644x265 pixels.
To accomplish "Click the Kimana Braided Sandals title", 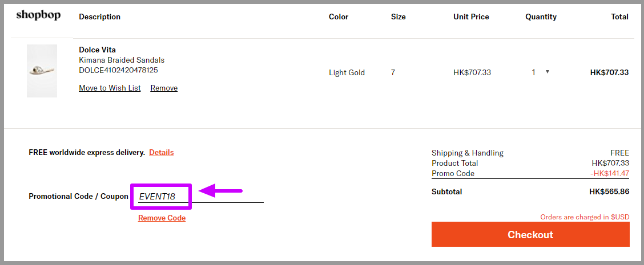I will pos(122,60).
